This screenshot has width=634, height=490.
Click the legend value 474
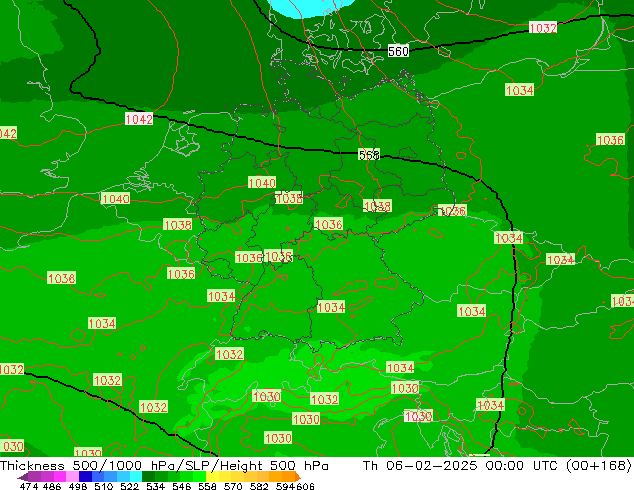pyautogui.click(x=29, y=486)
